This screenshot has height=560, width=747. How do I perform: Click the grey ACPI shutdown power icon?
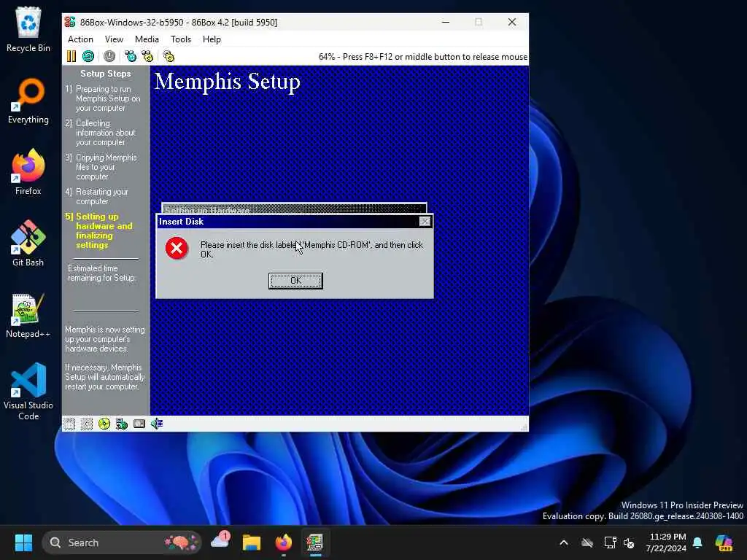(109, 56)
